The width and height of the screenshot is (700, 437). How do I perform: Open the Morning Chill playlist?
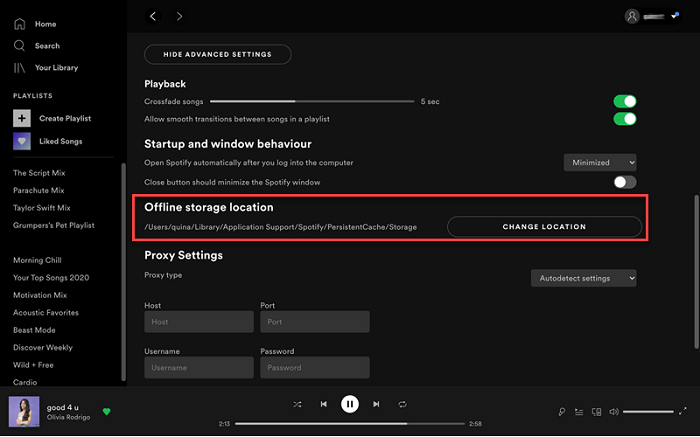coord(37,260)
